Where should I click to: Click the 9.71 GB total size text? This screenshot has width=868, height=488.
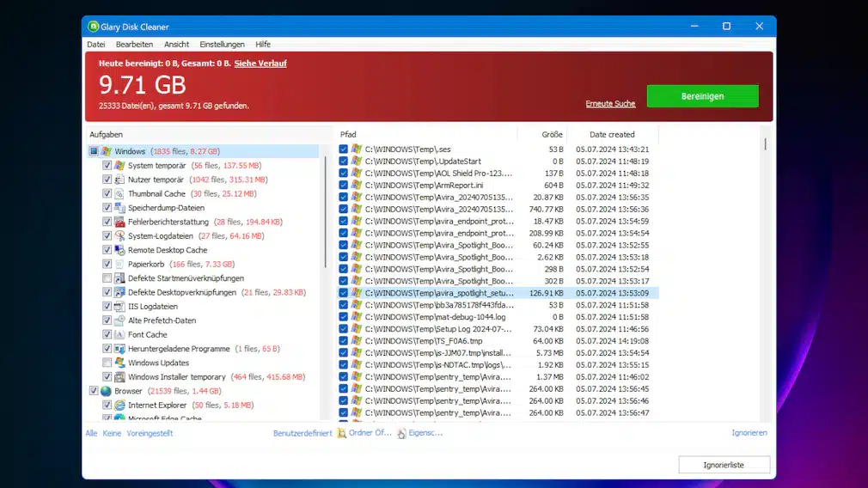(x=143, y=85)
